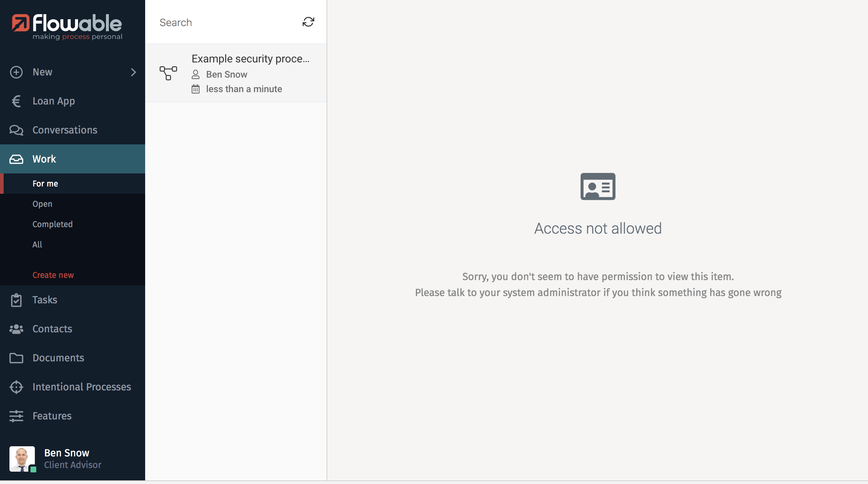Open the All work view
Screen dimensions: 868x484
[x=37, y=244]
